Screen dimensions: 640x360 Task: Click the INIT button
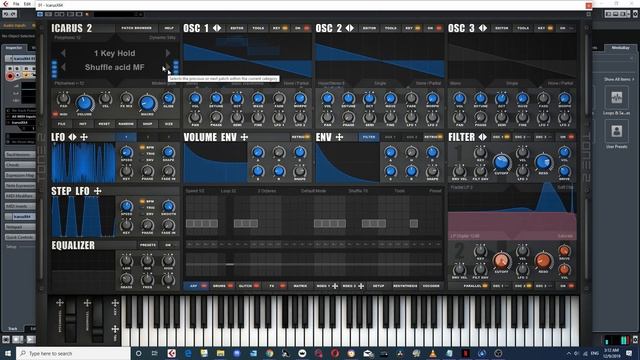tap(83, 124)
